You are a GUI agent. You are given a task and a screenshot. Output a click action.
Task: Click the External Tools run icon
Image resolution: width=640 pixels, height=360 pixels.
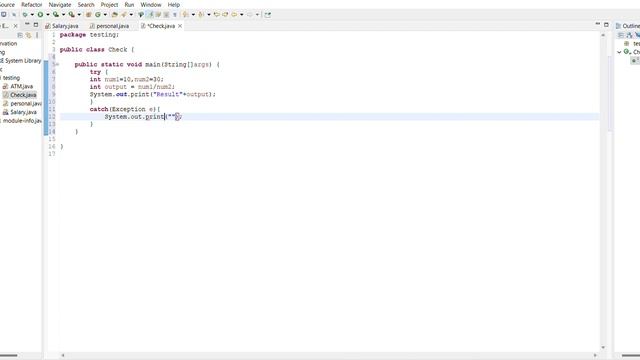click(x=72, y=15)
